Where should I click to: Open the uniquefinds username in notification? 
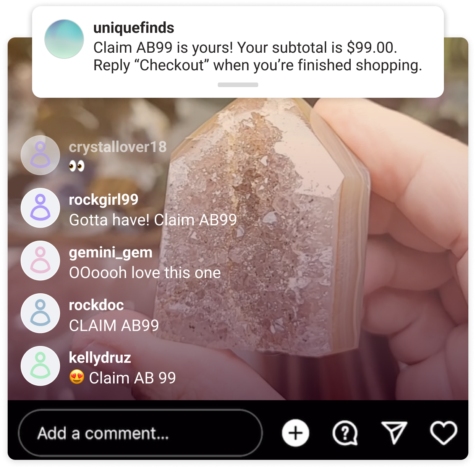134,28
